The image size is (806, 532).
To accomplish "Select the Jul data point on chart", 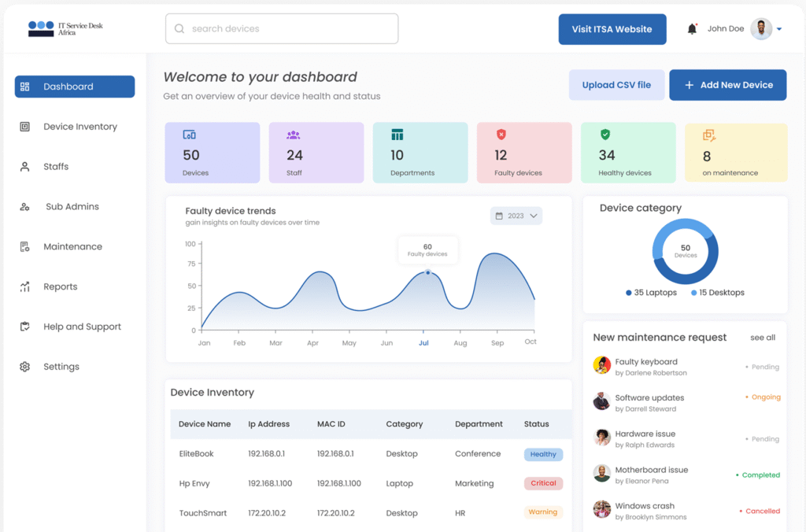I will pyautogui.click(x=427, y=272).
